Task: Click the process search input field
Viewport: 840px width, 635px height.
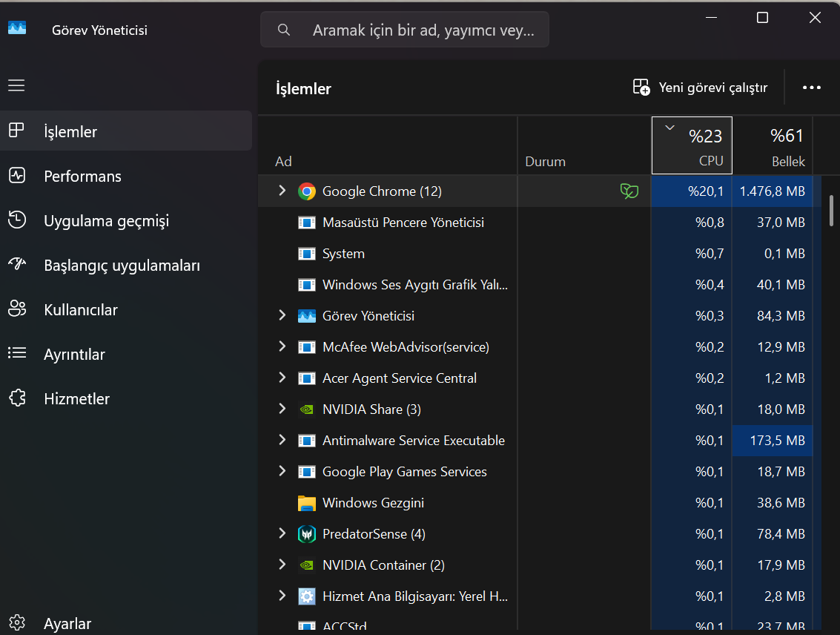Action: pyautogui.click(x=405, y=30)
